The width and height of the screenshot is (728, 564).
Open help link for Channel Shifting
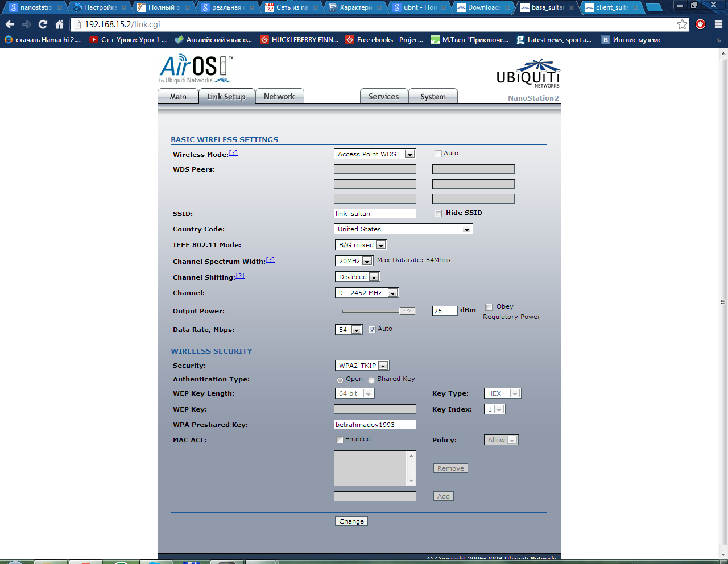[240, 276]
